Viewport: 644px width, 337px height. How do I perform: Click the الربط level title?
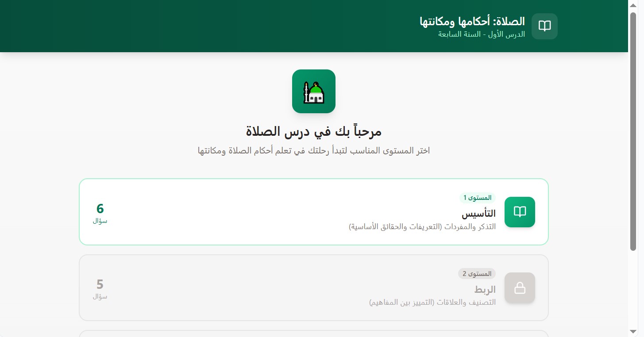[x=485, y=290]
